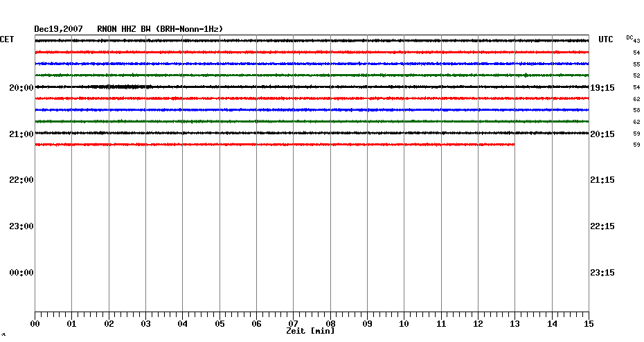644x342 pixels.
Task: Click the red trace ending at minute 13
Action: coord(275,145)
